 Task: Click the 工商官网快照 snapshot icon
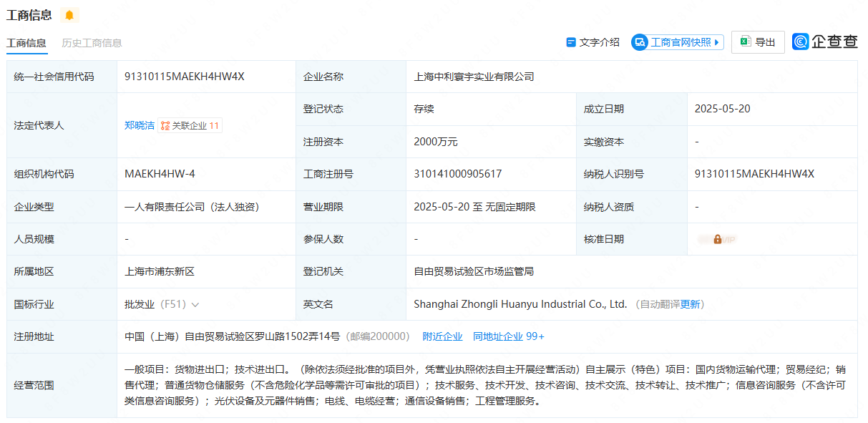coord(640,42)
